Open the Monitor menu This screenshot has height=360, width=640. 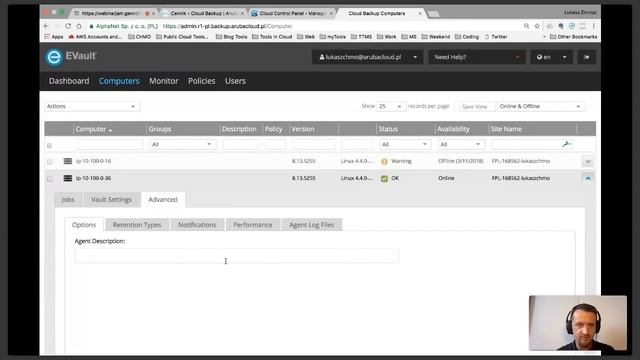pos(164,81)
